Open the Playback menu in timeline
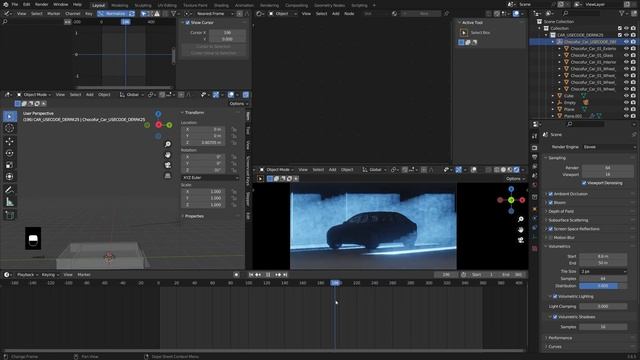This screenshot has height=360, width=640. [27, 275]
